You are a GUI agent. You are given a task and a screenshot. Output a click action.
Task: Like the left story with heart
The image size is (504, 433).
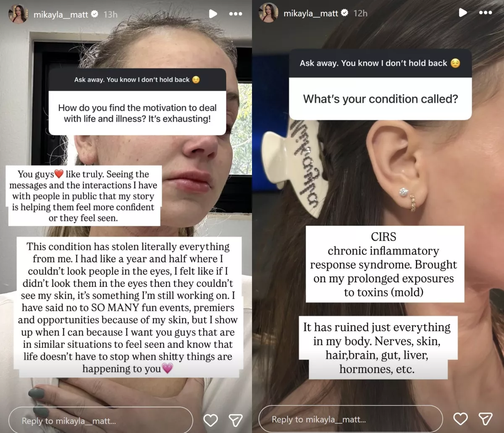click(x=210, y=420)
